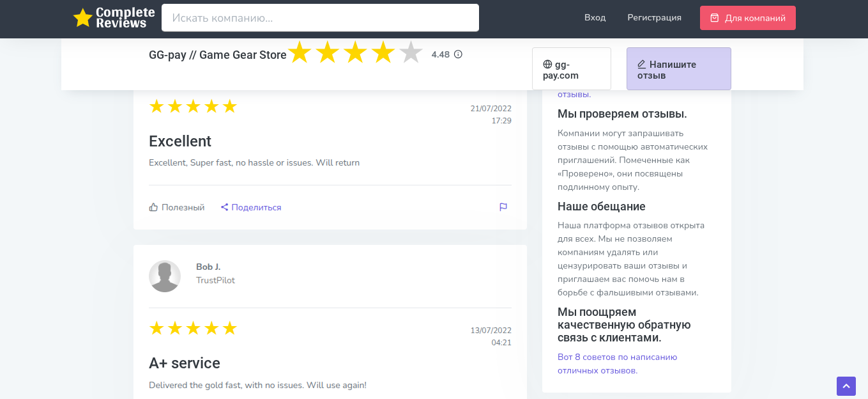This screenshot has width=868, height=399.
Task: Click the thumbs-up Полезный icon
Action: (x=153, y=207)
